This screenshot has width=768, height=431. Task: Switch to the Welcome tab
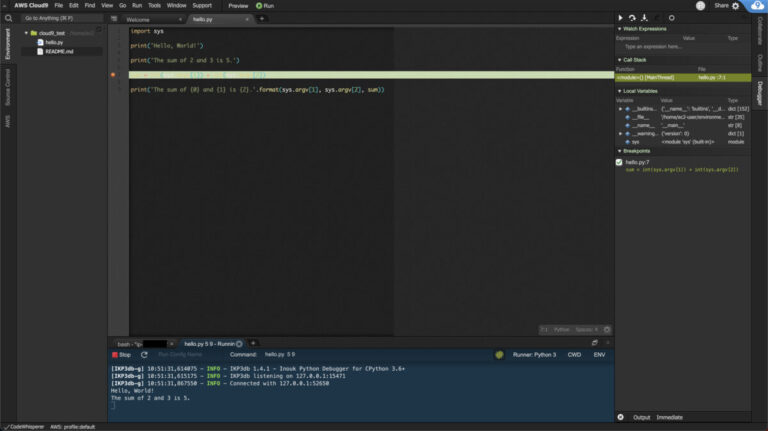(x=138, y=19)
